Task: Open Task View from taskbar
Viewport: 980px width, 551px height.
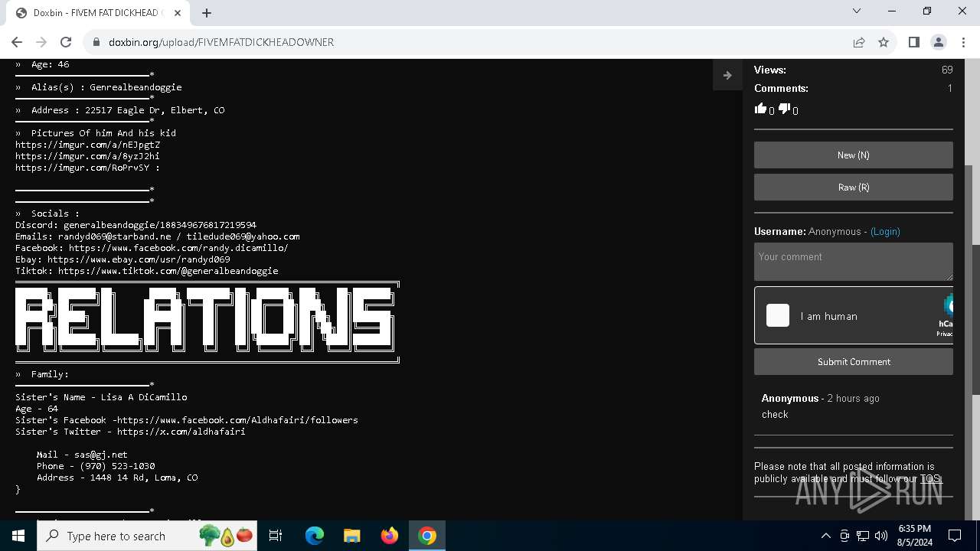Action: coord(276,536)
